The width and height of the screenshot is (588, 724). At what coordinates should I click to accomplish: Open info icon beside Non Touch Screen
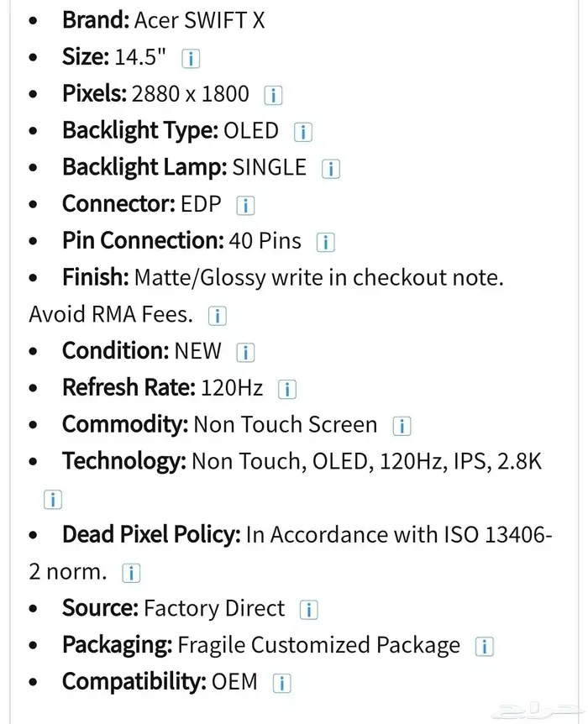pos(402,426)
